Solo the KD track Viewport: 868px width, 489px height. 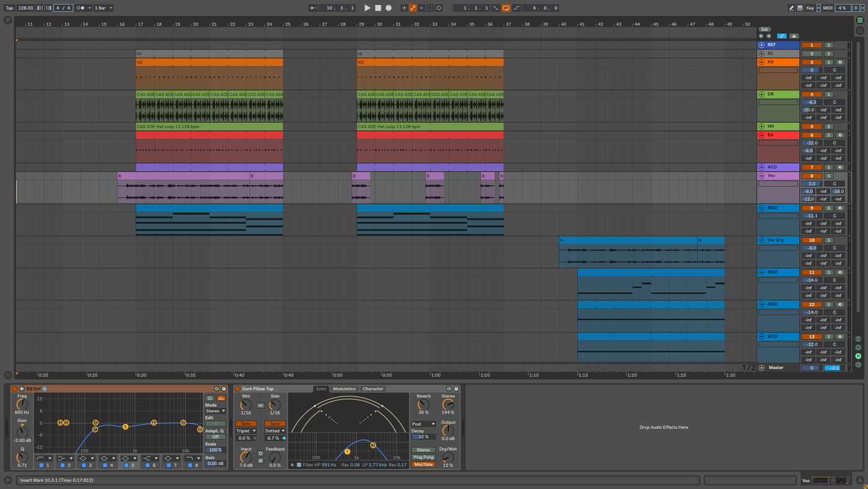pyautogui.click(x=829, y=63)
